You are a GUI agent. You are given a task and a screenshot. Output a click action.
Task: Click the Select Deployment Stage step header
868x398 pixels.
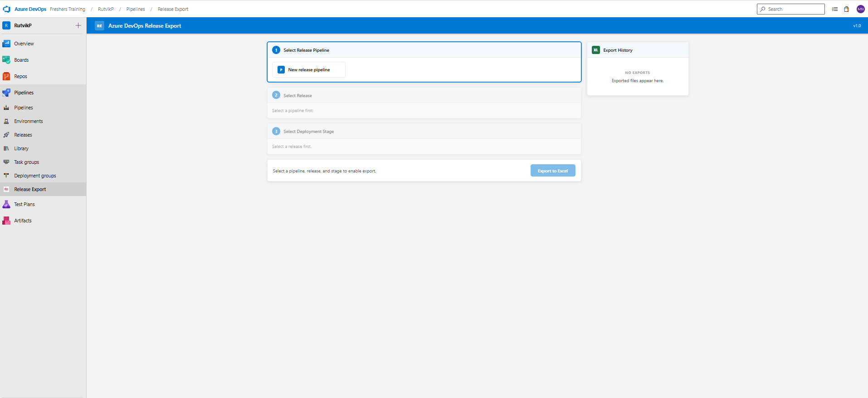(424, 131)
